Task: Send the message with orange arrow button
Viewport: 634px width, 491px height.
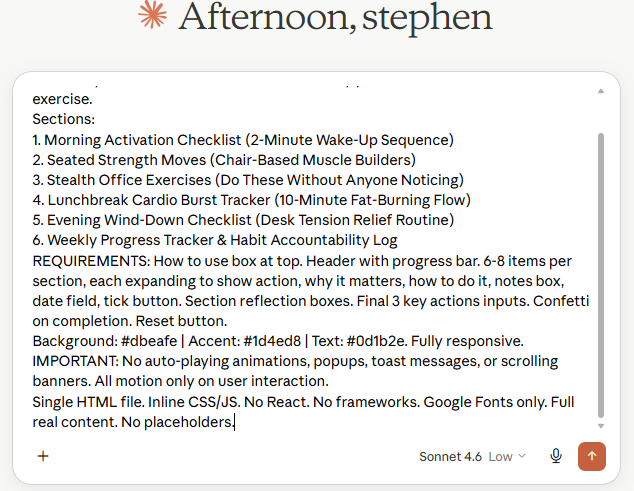Action: point(592,456)
